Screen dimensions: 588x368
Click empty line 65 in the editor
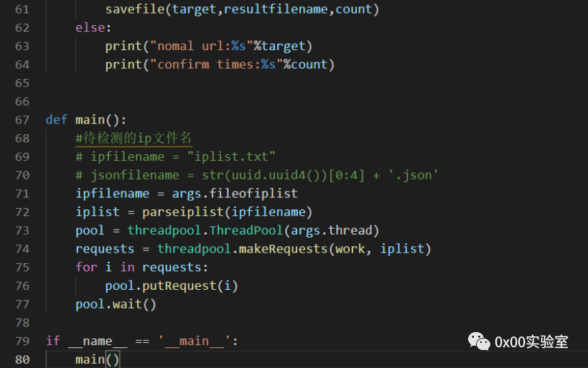point(315,82)
